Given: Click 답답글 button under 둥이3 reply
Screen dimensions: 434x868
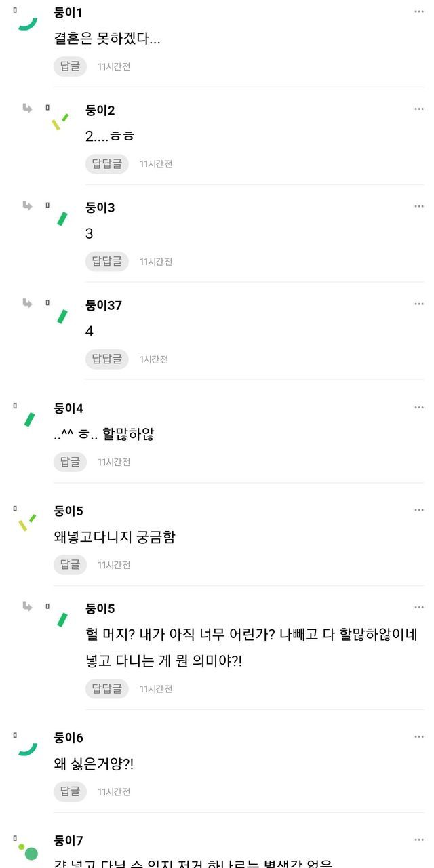Looking at the screenshot, I should (x=106, y=262).
